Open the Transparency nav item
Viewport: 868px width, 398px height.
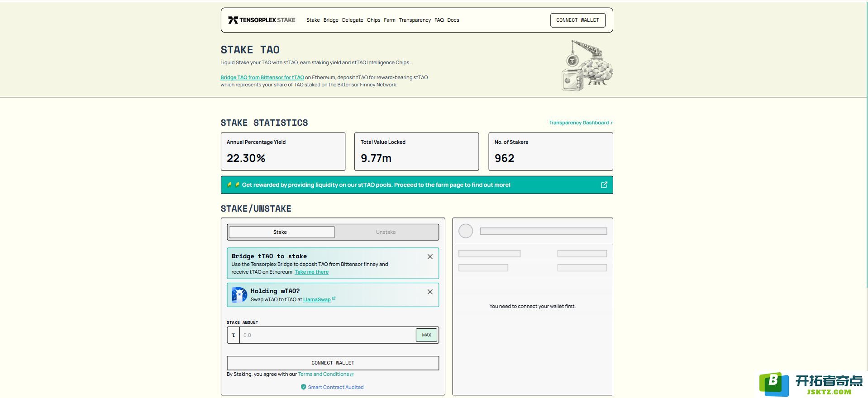pyautogui.click(x=415, y=20)
